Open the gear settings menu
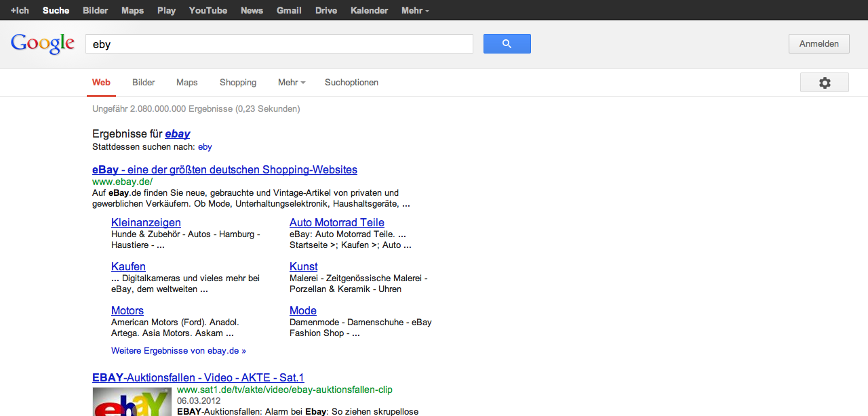Image resolution: width=868 pixels, height=416 pixels. point(824,83)
